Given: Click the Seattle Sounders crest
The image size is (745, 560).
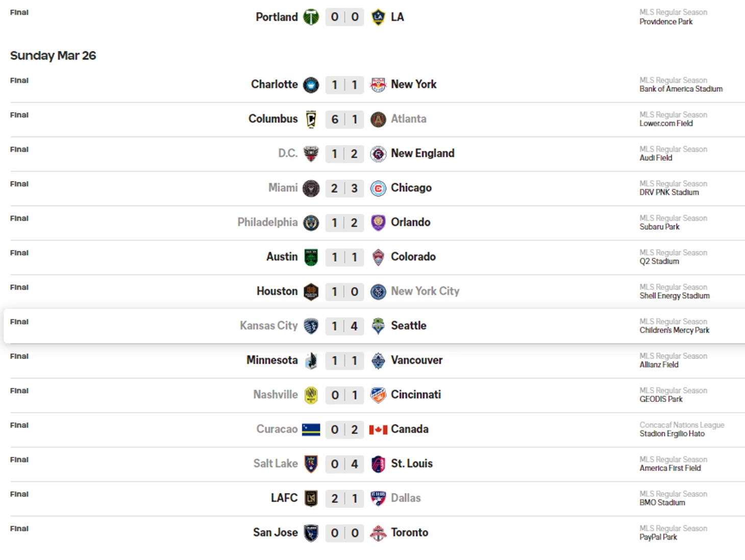Looking at the screenshot, I should [378, 326].
